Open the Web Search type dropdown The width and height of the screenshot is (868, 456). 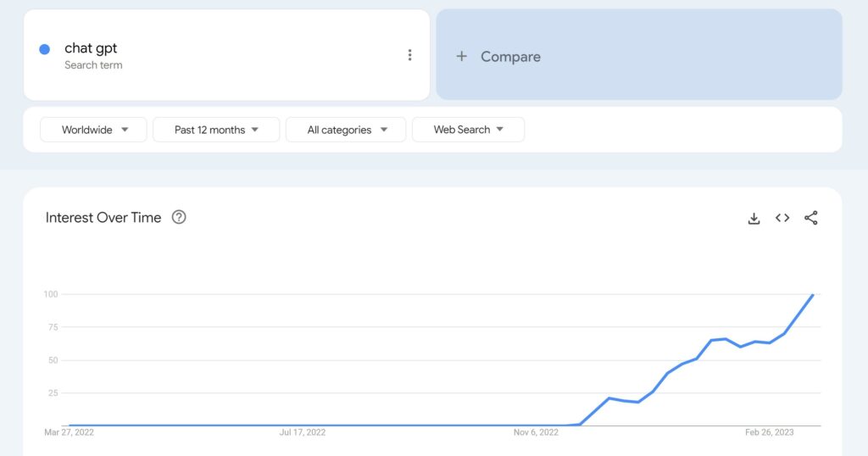pyautogui.click(x=468, y=130)
